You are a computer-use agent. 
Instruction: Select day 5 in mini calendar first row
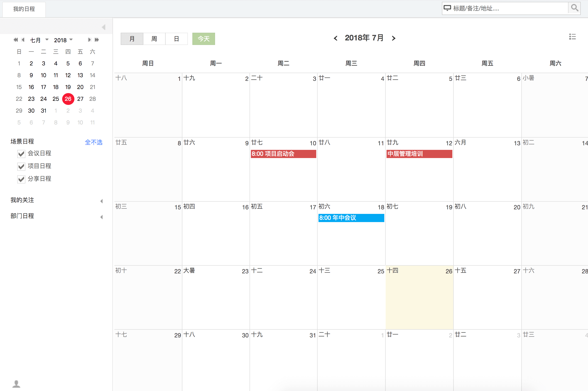[68, 64]
